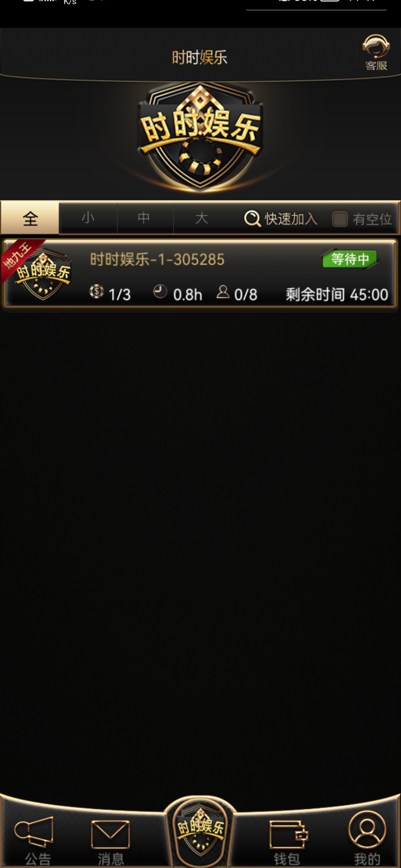Switch to the 中 tab

(x=144, y=218)
